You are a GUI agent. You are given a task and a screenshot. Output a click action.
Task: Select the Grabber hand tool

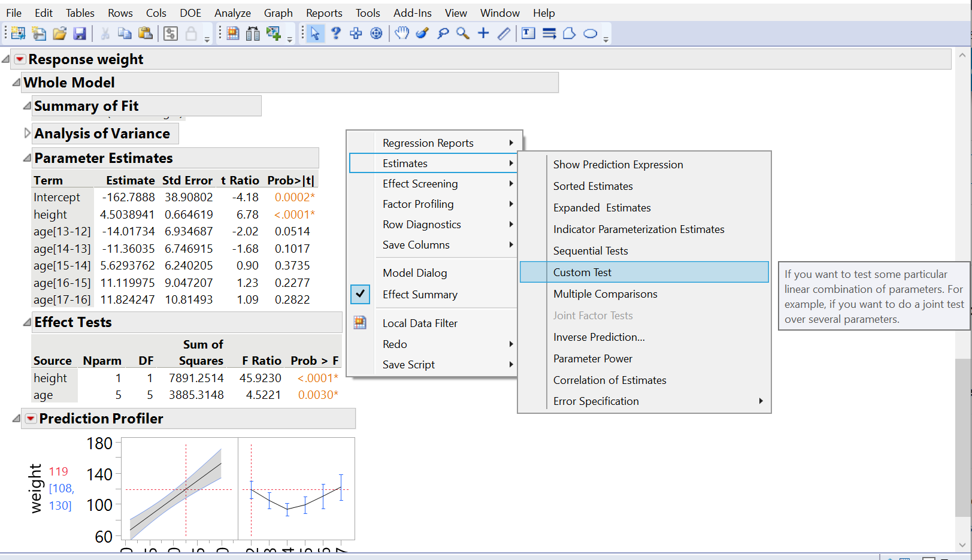point(401,33)
